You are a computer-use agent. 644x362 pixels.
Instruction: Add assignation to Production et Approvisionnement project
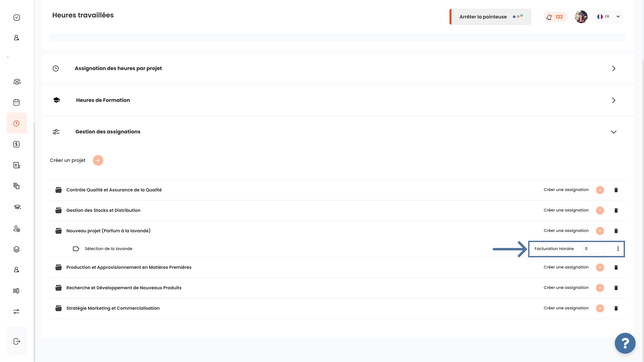click(600, 267)
